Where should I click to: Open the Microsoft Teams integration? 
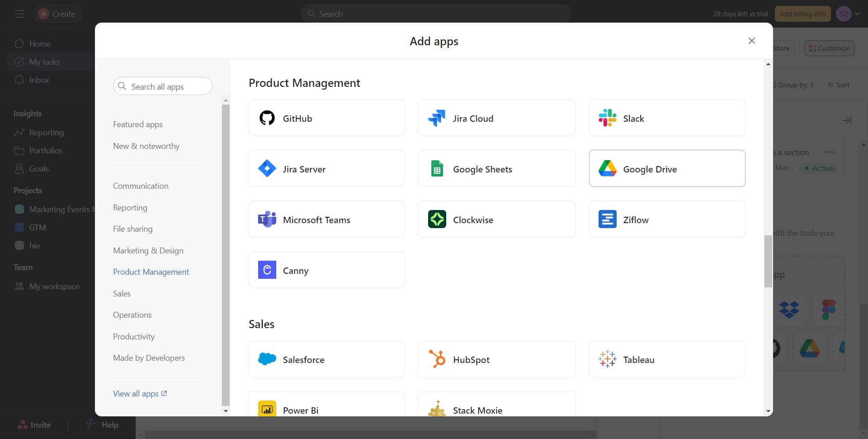tap(326, 219)
